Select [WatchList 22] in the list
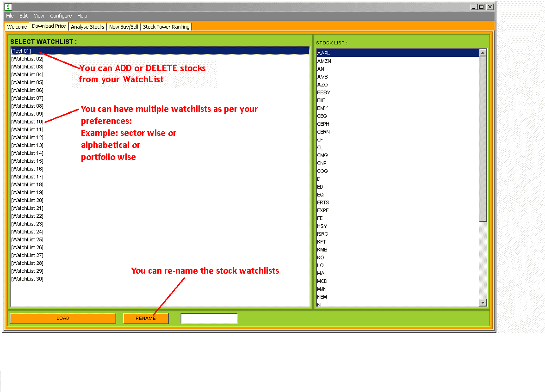Screen dimensions: 545x392 (x=160, y=216)
